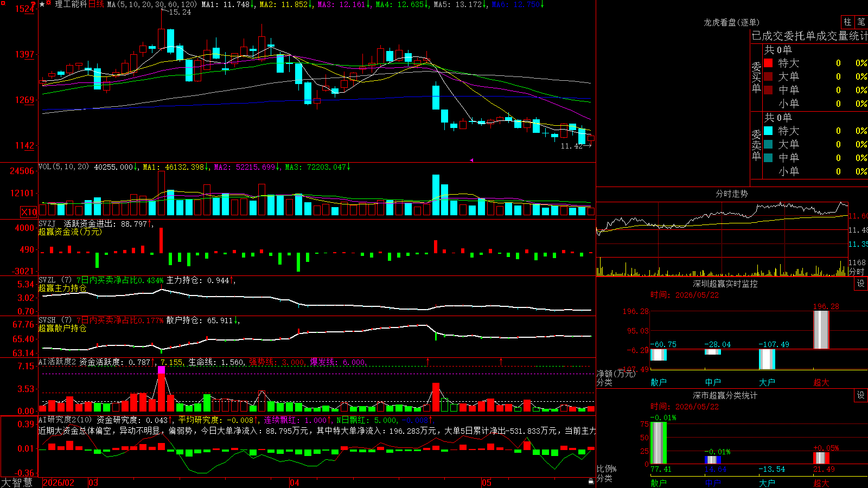Click the 委卖单 section label
This screenshot has width=868, height=488.
[x=756, y=145]
